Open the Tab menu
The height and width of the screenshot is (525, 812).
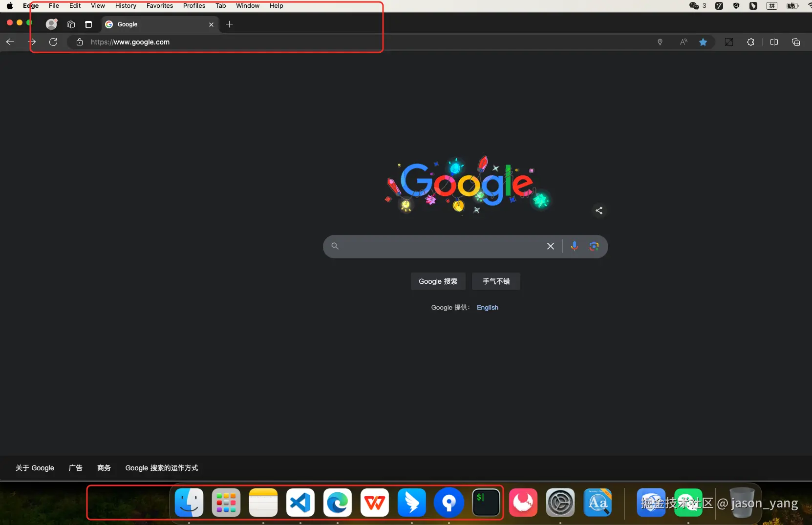(x=221, y=6)
